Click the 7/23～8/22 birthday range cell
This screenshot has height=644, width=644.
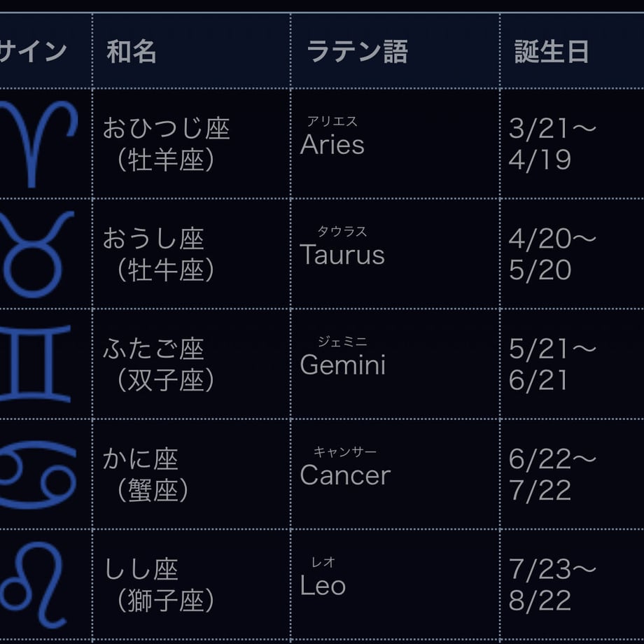click(572, 584)
